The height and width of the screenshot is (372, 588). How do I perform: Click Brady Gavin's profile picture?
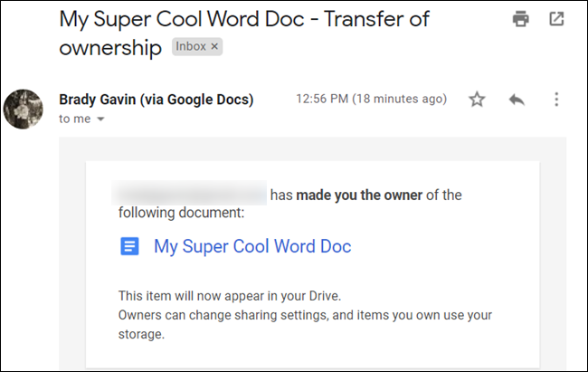point(24,110)
